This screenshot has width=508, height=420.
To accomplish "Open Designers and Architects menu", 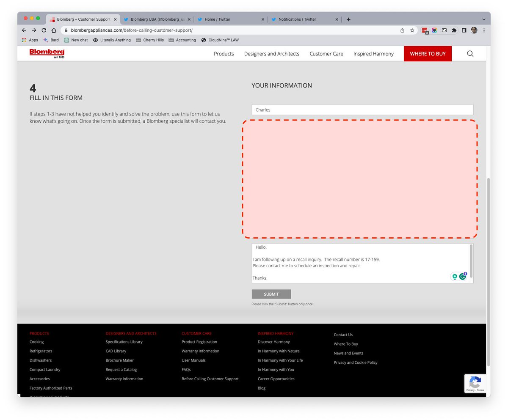I will click(272, 54).
